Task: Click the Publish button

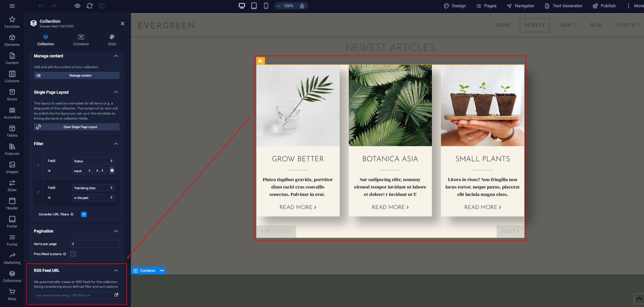Action: click(x=604, y=6)
